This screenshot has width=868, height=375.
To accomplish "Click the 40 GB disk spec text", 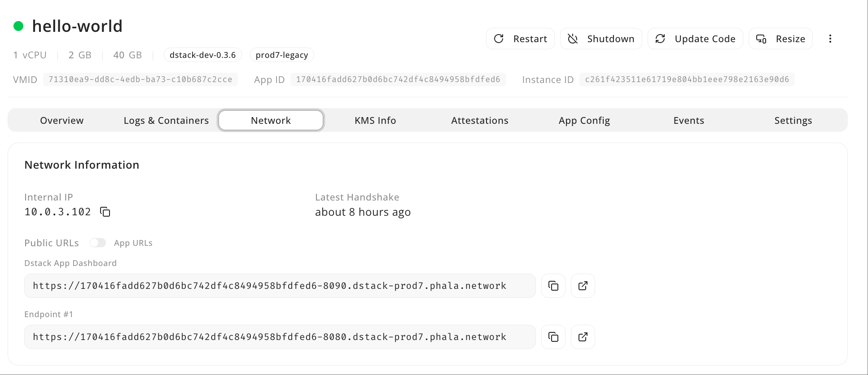I will [x=127, y=55].
